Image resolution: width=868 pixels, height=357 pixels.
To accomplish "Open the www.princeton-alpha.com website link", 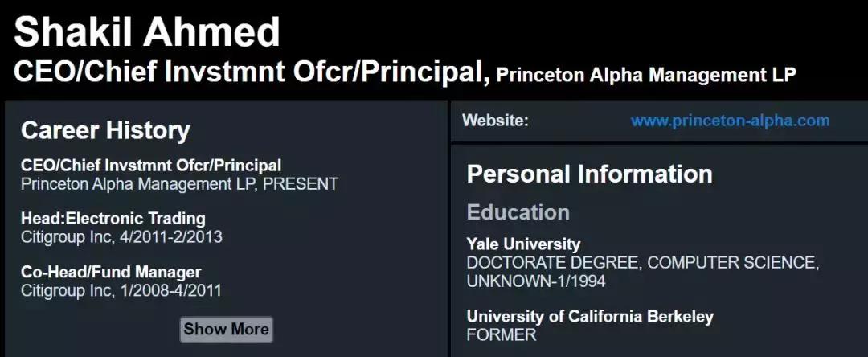I will (x=730, y=121).
